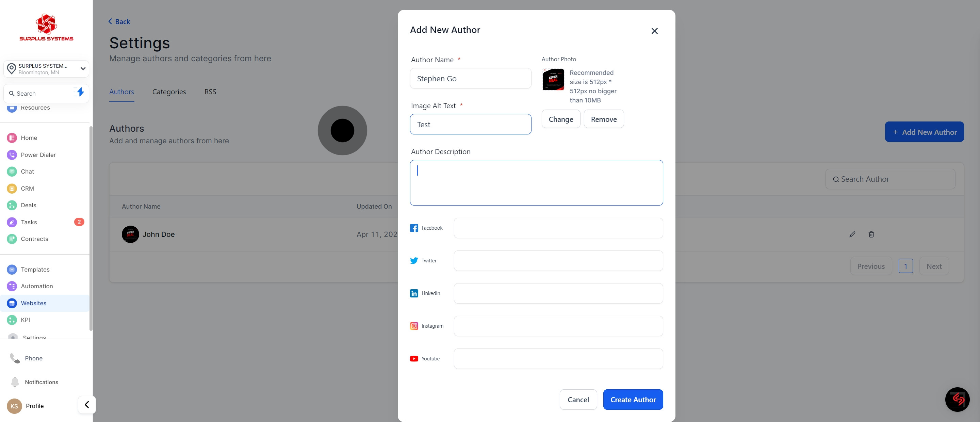Screen dimensions: 980x422
Task: Click the Change photo button
Action: (560, 119)
